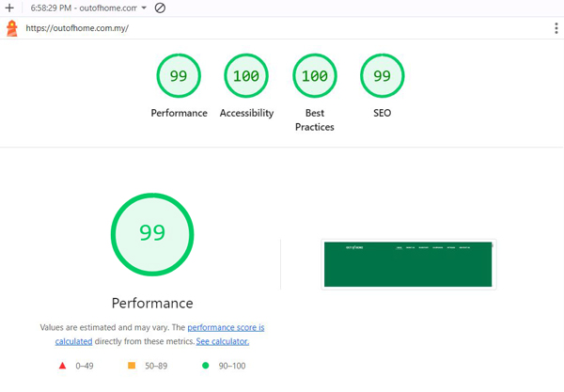Click the '50–89' legend text
The height and width of the screenshot is (392, 564).
click(156, 366)
